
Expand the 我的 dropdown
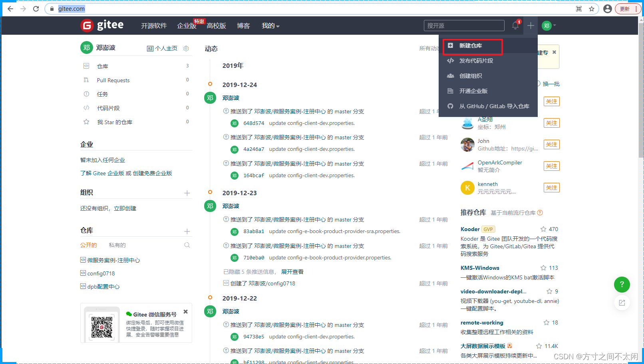point(270,26)
